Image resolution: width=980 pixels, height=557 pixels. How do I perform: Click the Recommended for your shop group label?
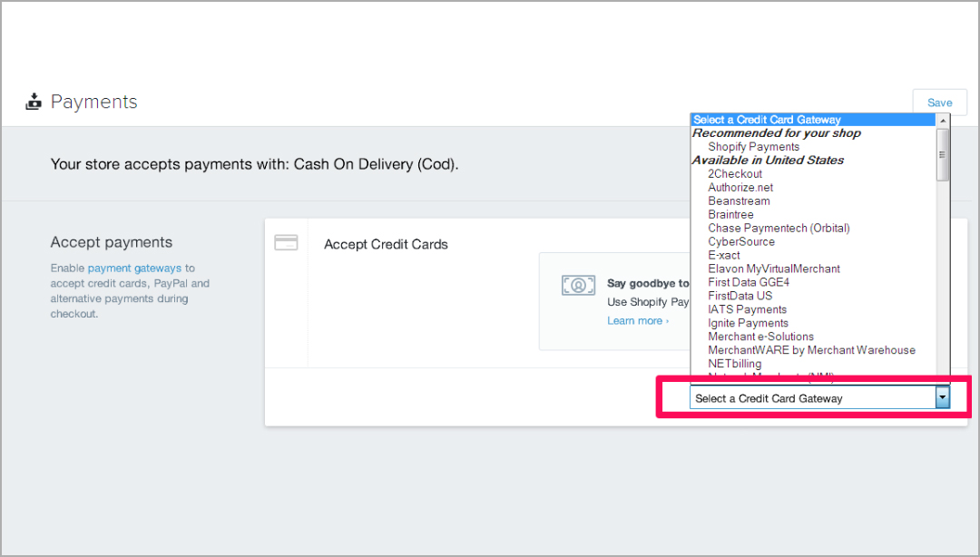[x=776, y=133]
